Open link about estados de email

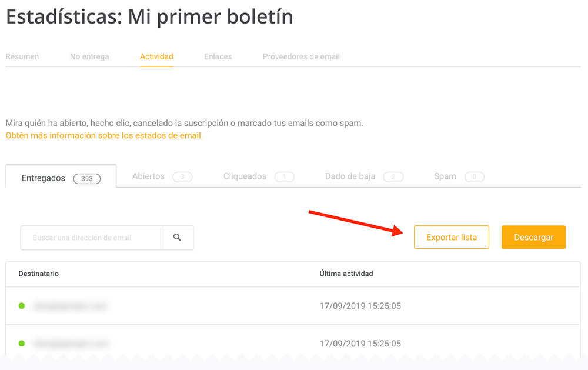pos(104,135)
